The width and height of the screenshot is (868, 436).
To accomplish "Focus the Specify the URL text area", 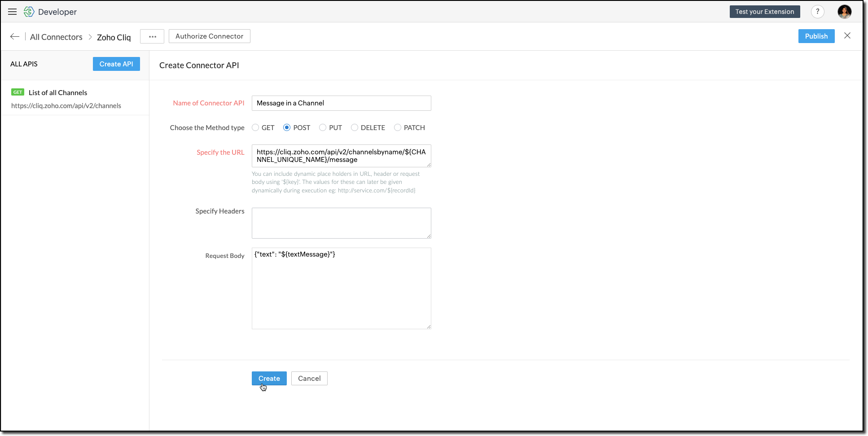I will [x=342, y=156].
